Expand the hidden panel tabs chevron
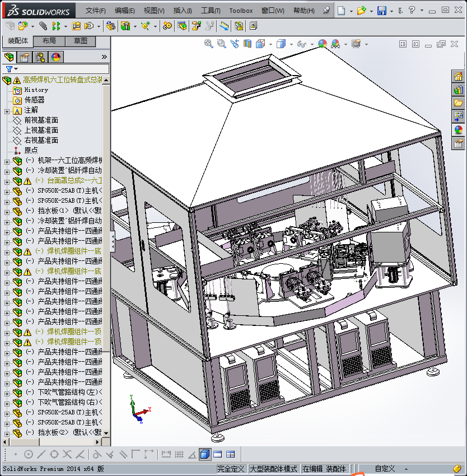The height and width of the screenshot is (476, 467). (x=104, y=57)
